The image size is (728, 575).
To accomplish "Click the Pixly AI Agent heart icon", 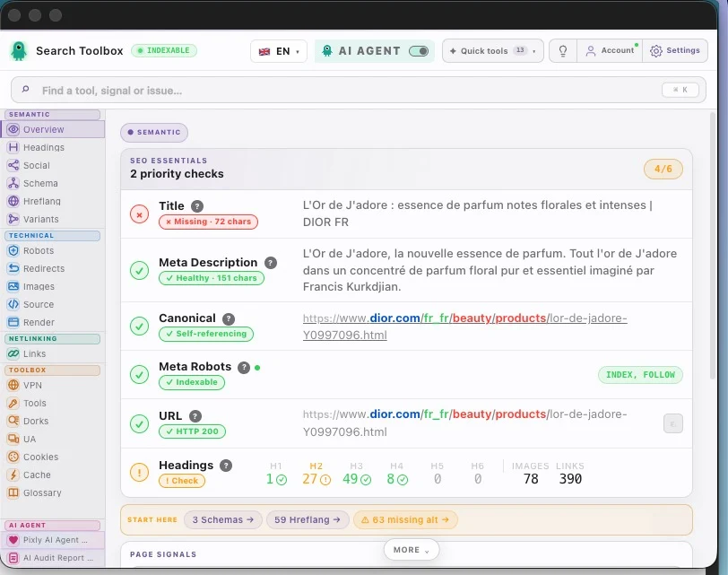I will (13, 540).
